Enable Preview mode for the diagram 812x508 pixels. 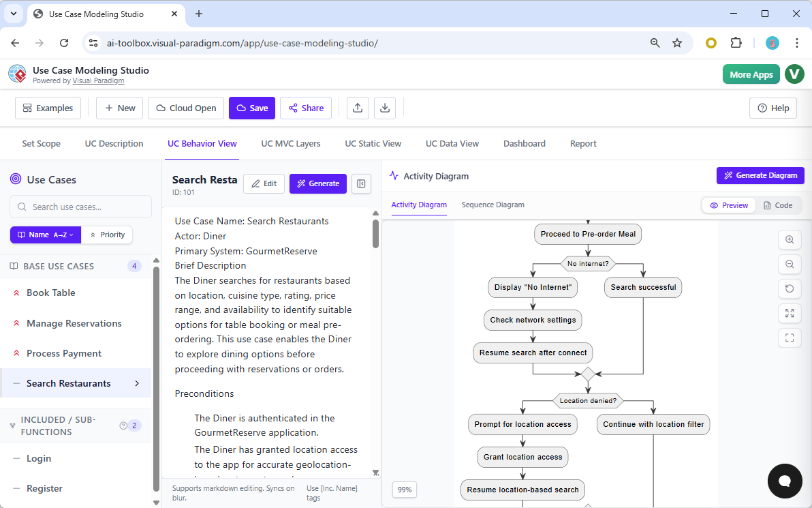[728, 205]
